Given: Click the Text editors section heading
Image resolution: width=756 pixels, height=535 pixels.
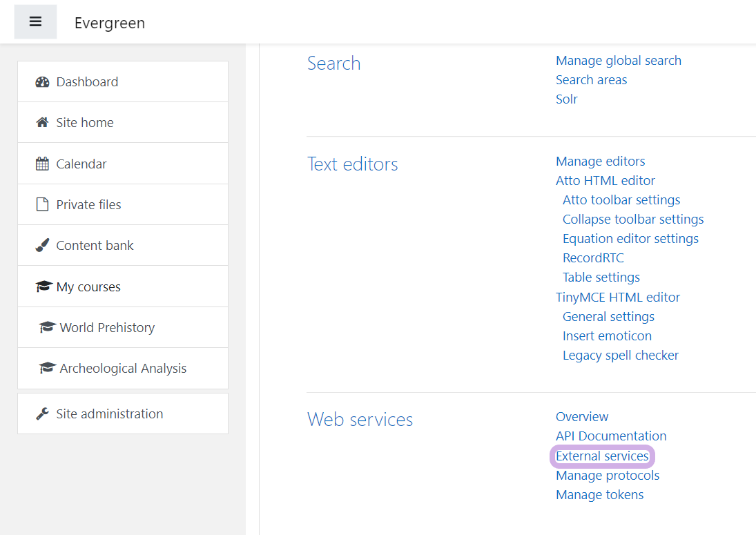Looking at the screenshot, I should pos(352,164).
